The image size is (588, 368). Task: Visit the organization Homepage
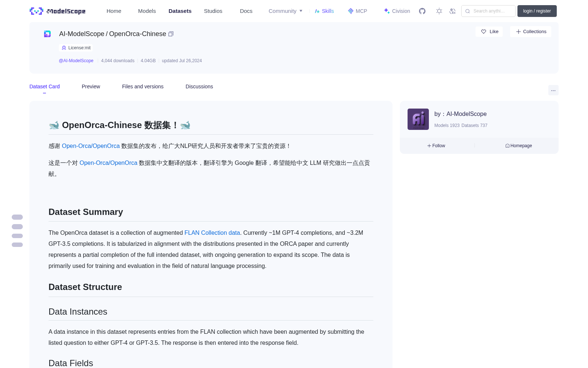519,146
